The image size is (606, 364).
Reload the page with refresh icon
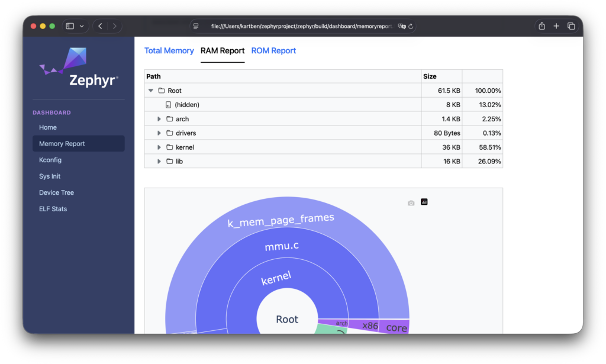pos(411,26)
